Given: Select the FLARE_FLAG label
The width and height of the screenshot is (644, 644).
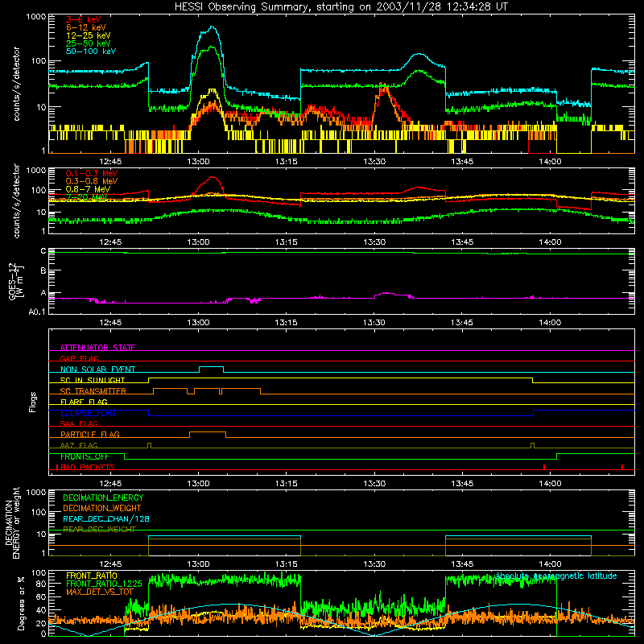Looking at the screenshot, I should pyautogui.click(x=84, y=402).
